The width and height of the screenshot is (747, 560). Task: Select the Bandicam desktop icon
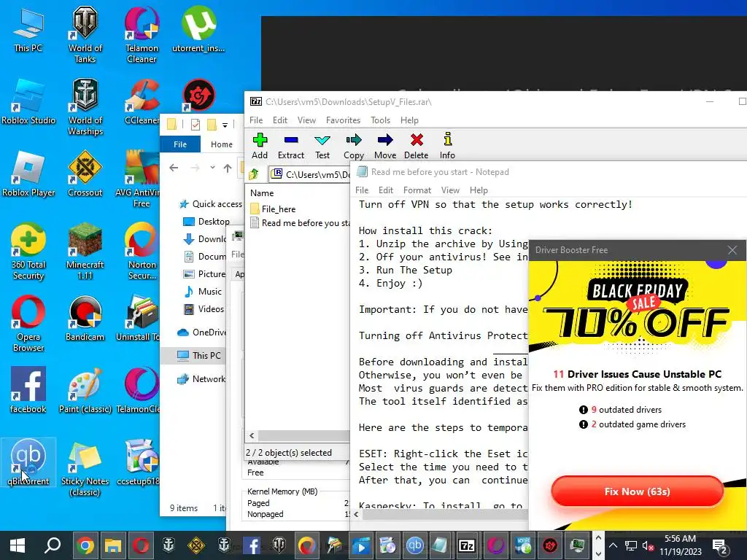click(x=85, y=319)
